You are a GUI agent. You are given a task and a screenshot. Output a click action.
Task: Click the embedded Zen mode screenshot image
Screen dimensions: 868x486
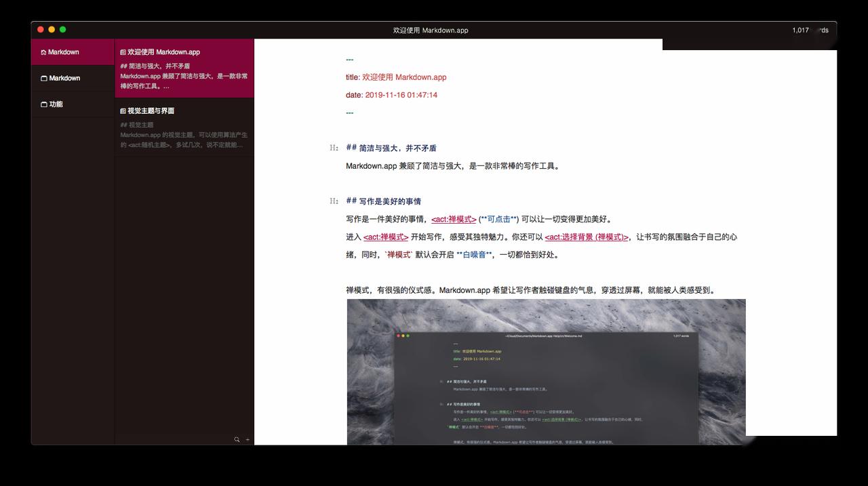pyautogui.click(x=546, y=372)
